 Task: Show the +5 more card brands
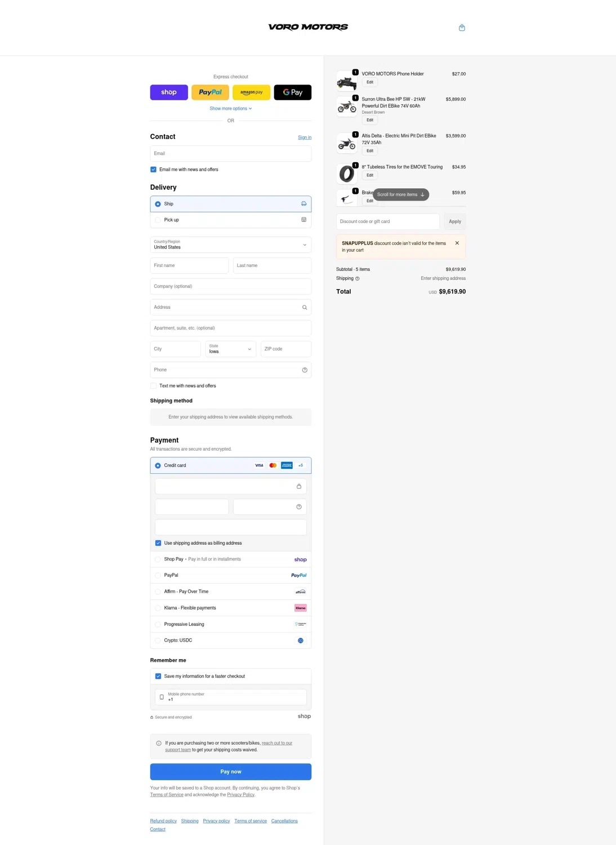pyautogui.click(x=301, y=465)
